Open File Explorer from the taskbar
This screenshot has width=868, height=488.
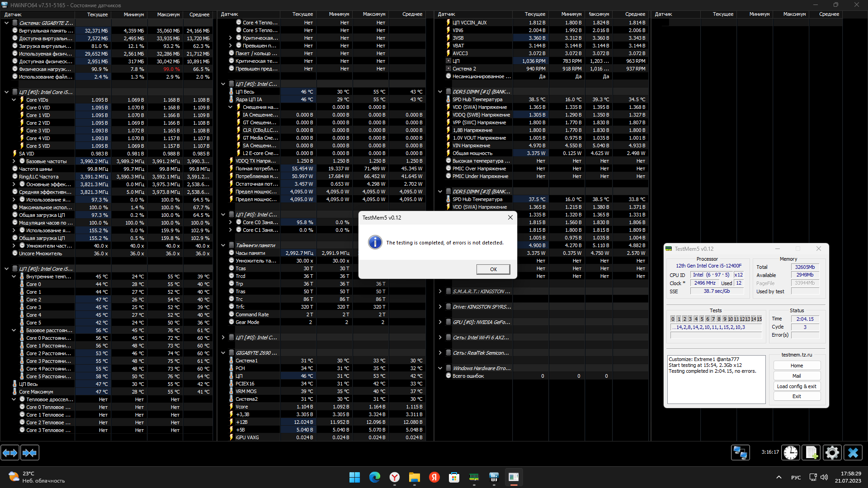pyautogui.click(x=414, y=477)
